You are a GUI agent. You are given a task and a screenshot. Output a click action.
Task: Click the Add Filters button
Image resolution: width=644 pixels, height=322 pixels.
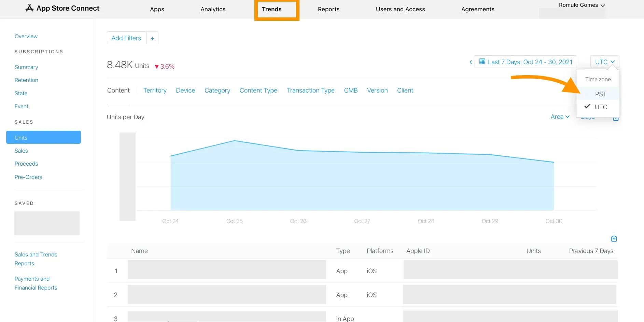pos(126,38)
